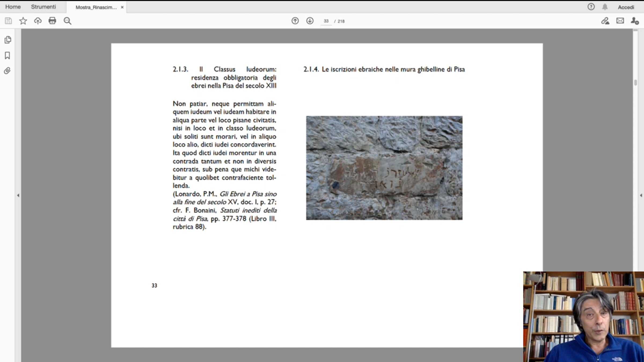Viewport: 644px width, 362px height.
Task: Expand the left navigation pane arrow
Action: [18, 195]
